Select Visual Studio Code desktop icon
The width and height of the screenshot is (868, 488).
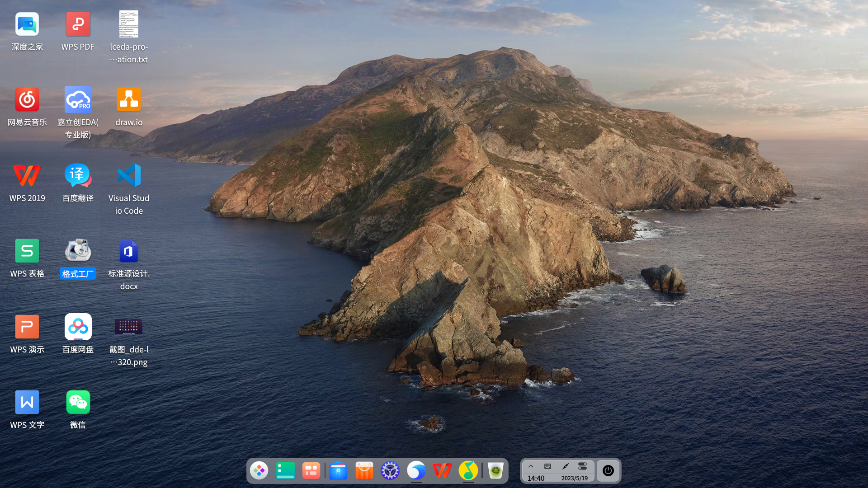point(129,175)
